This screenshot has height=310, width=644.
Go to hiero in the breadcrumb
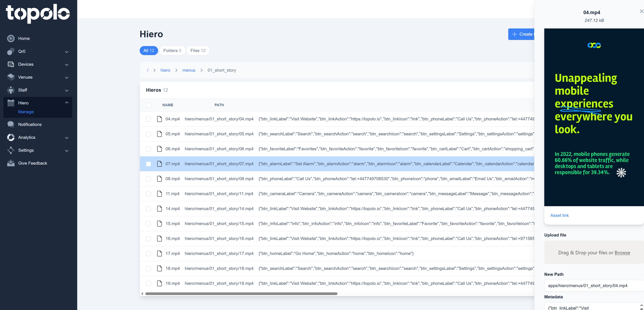pos(165,70)
